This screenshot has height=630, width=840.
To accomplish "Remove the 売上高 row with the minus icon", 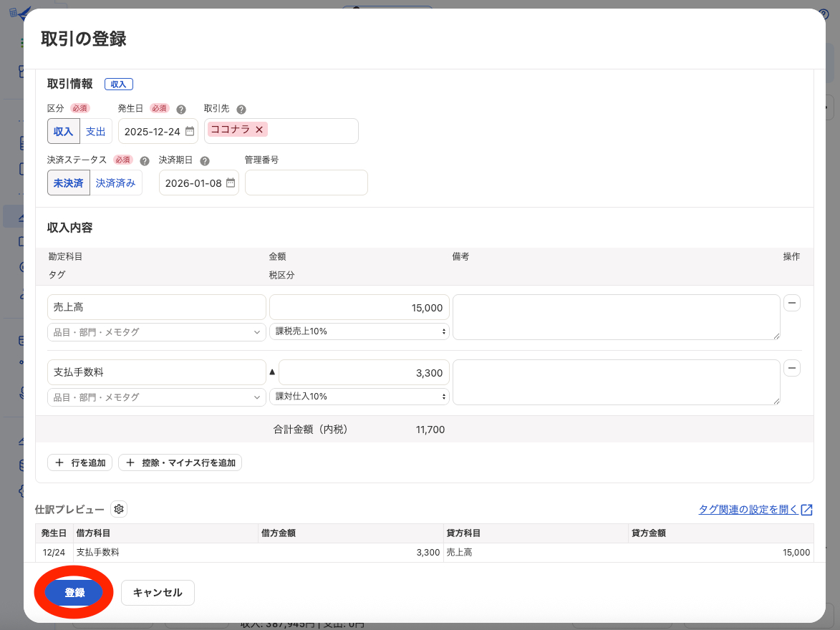I will pos(791,303).
